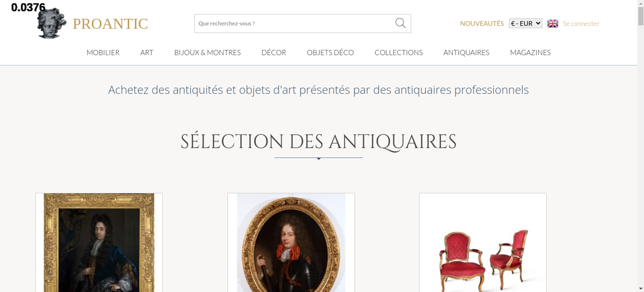Open the currency EUR dropdown
Image resolution: width=644 pixels, height=292 pixels.
pyautogui.click(x=526, y=23)
